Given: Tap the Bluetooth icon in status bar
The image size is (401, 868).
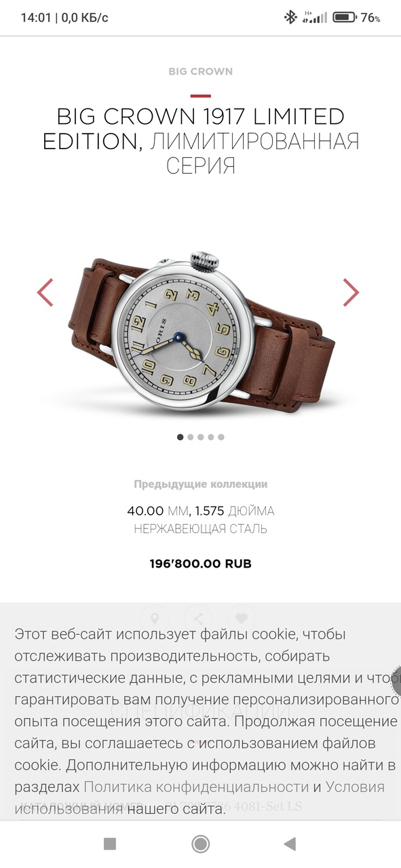Looking at the screenshot, I should (x=290, y=17).
